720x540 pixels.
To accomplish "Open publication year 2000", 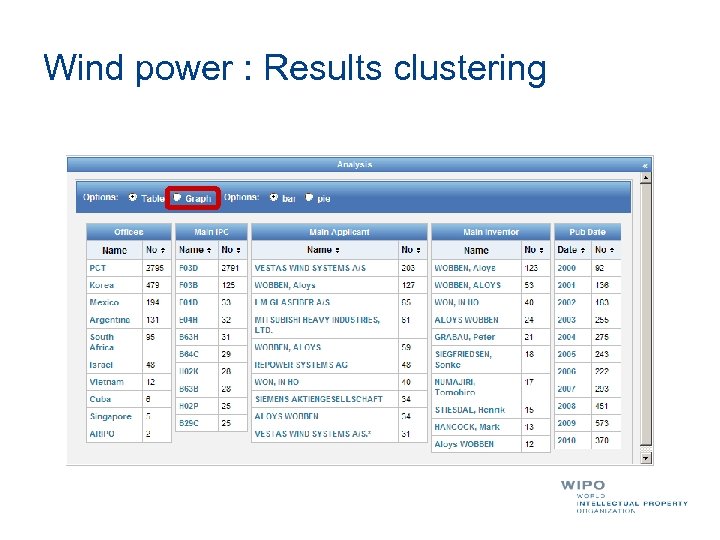I will (566, 268).
